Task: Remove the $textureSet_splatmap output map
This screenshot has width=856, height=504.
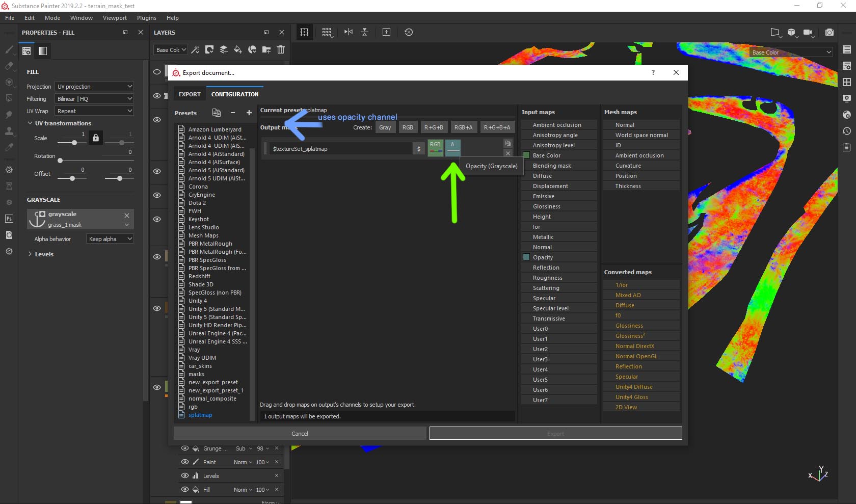Action: click(x=508, y=153)
